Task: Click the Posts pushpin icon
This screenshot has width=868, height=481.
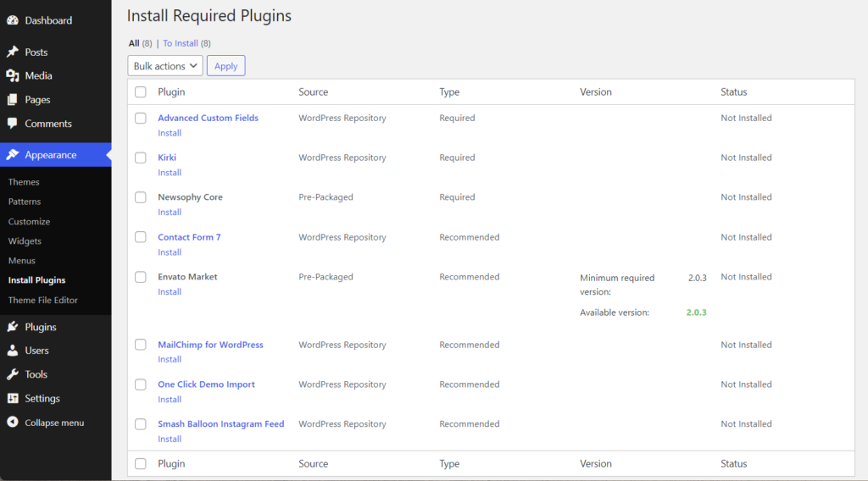Action: click(x=13, y=52)
